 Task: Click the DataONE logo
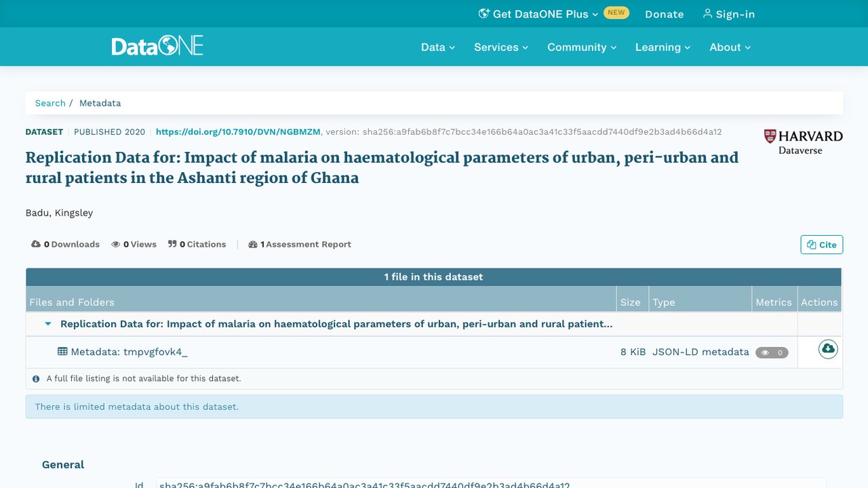157,47
